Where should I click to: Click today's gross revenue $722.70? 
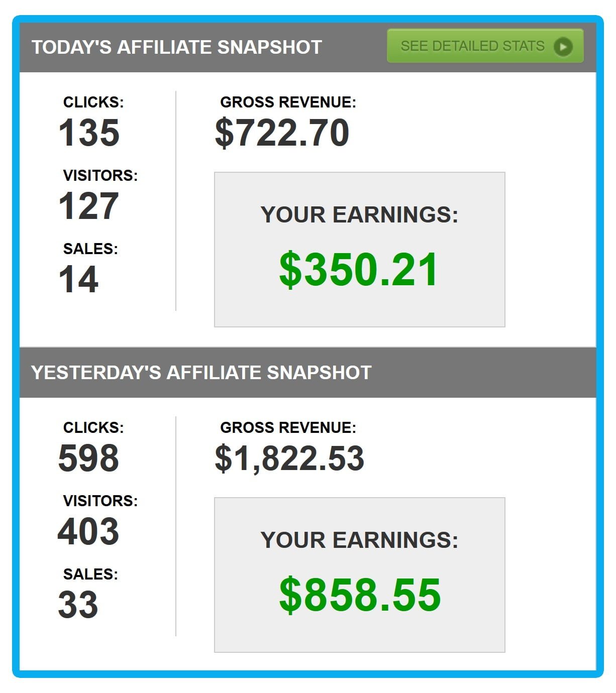[x=282, y=133]
